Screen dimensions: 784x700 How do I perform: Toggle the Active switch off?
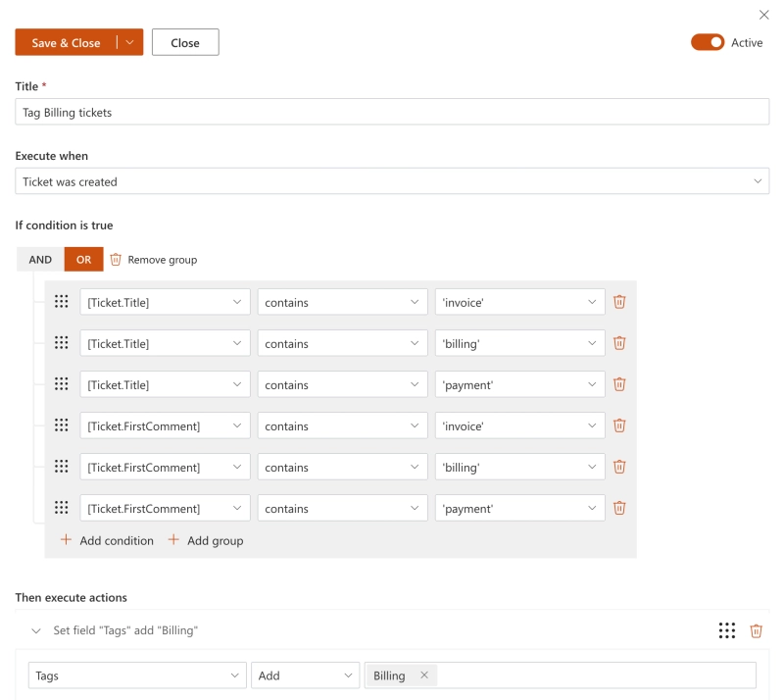tap(707, 42)
